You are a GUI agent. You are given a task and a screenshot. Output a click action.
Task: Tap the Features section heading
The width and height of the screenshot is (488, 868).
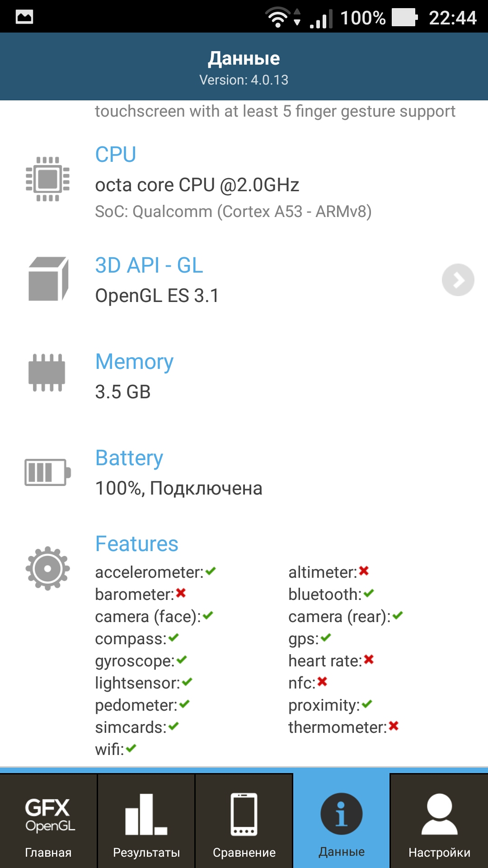[137, 543]
